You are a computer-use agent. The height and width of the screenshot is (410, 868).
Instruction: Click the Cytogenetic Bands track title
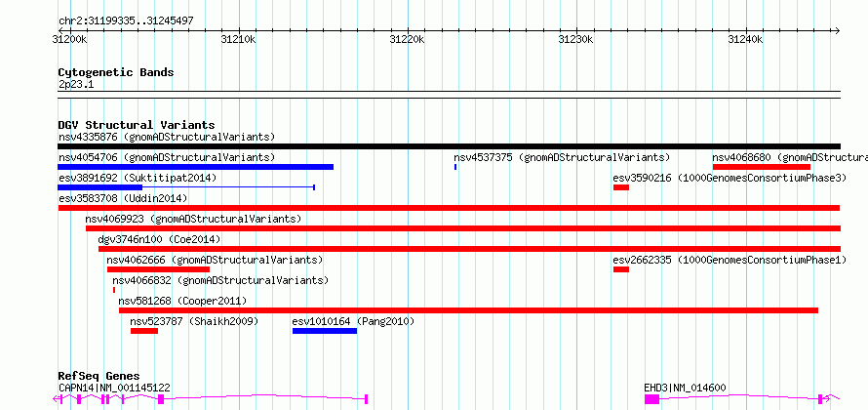pos(116,72)
